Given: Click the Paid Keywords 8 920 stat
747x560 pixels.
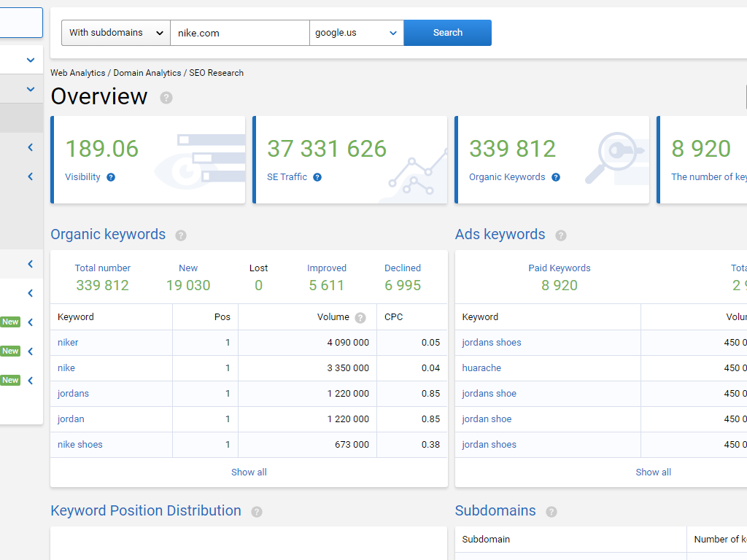Looking at the screenshot, I should click(x=560, y=278).
